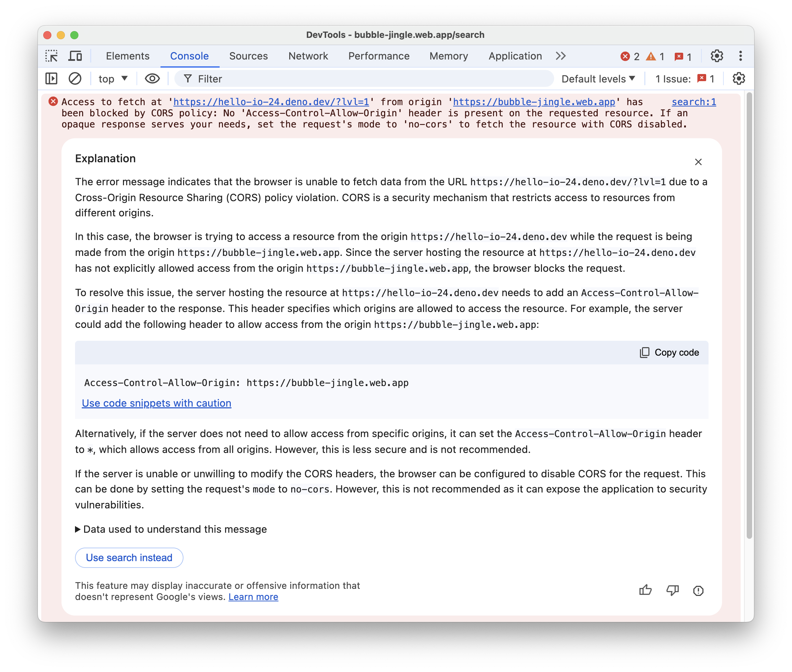The width and height of the screenshot is (792, 672).
Task: Toggle the console clear icon
Action: point(74,79)
